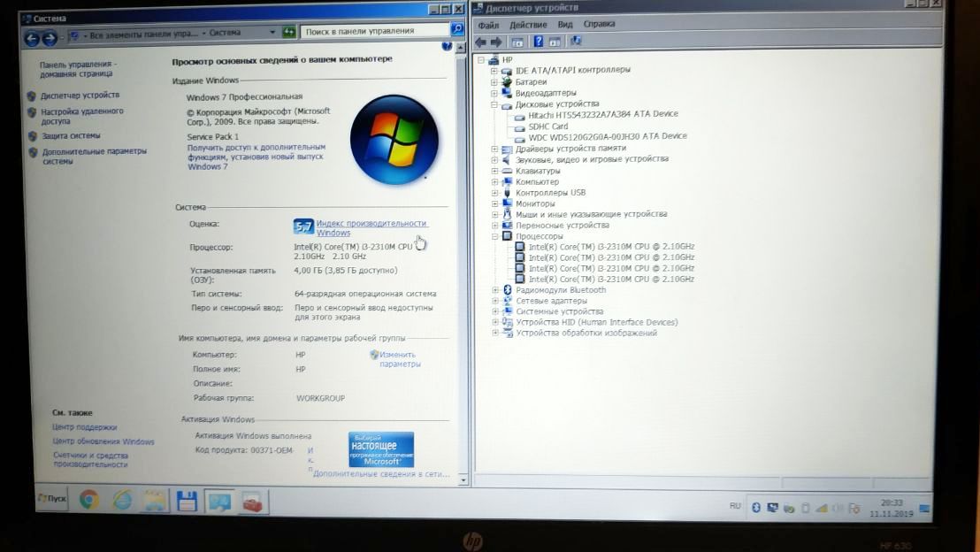Click the search magnifier icon in Control Panel
Screen dimensions: 980x552
coord(456,31)
